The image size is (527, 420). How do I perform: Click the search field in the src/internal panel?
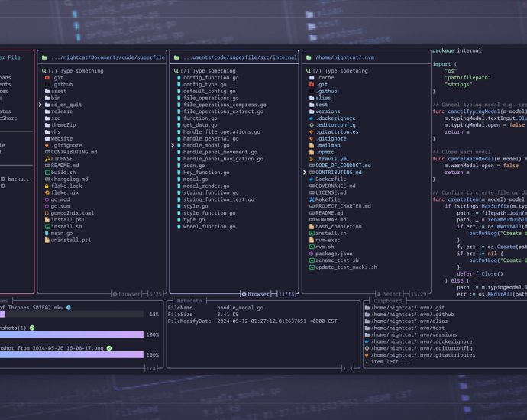(234, 71)
